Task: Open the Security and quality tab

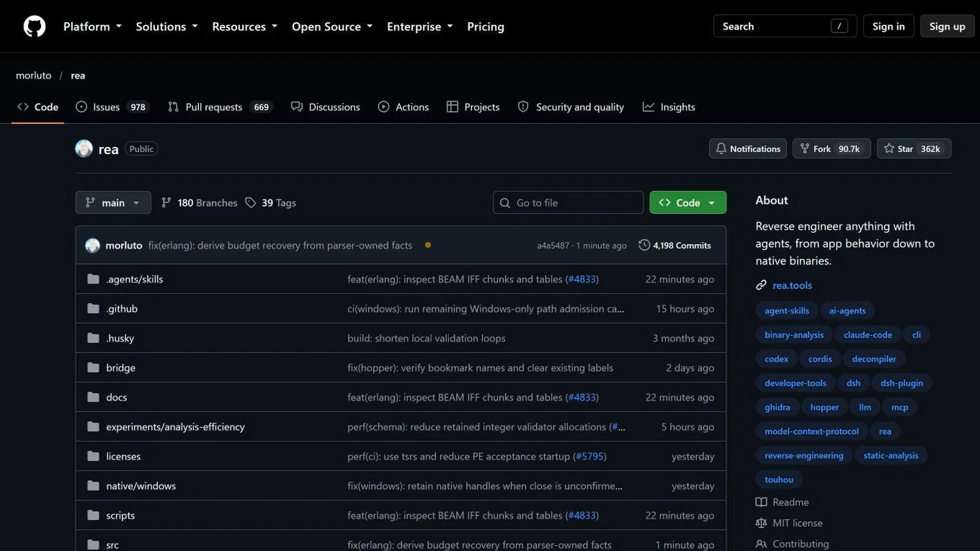Action: (571, 107)
